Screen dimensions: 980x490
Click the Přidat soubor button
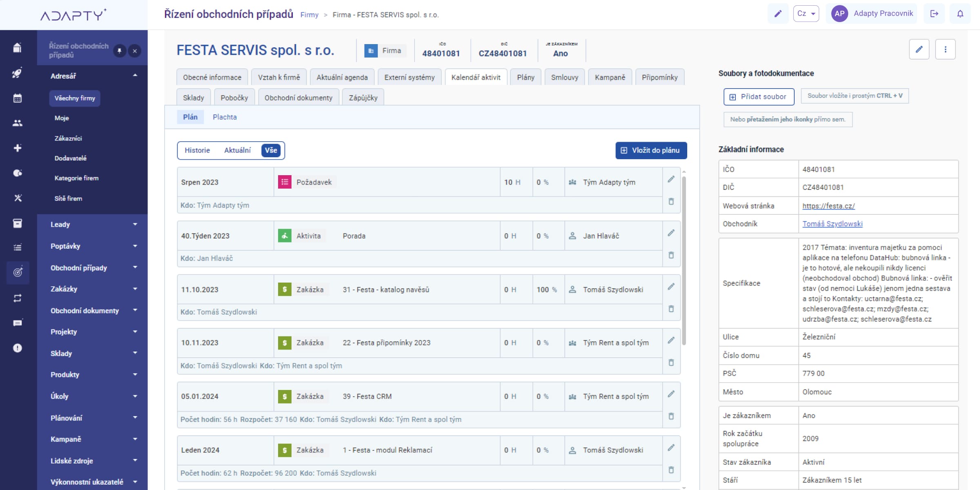[x=759, y=97]
